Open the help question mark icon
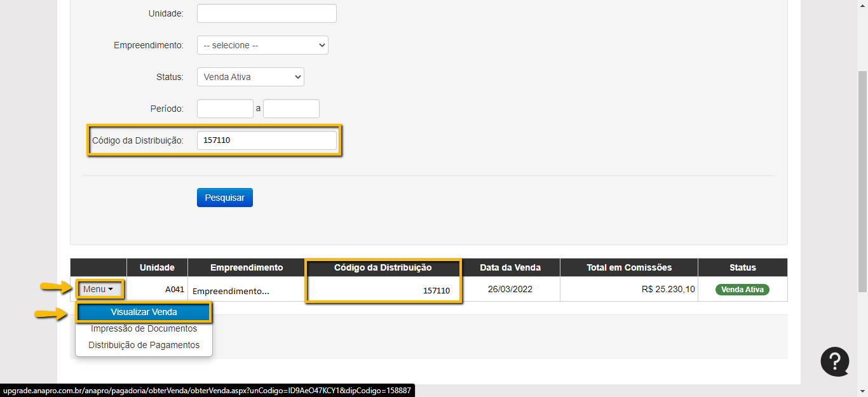868x397 pixels. point(834,362)
